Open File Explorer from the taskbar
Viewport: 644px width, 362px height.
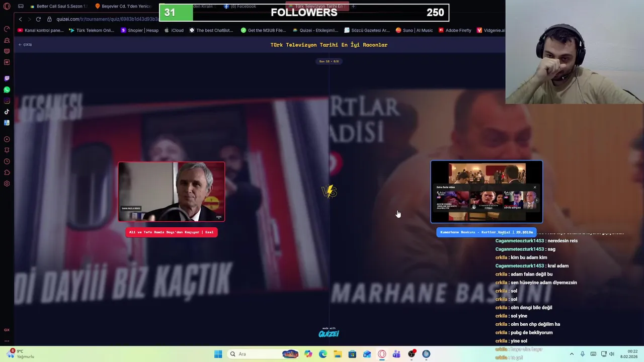pyautogui.click(x=338, y=354)
